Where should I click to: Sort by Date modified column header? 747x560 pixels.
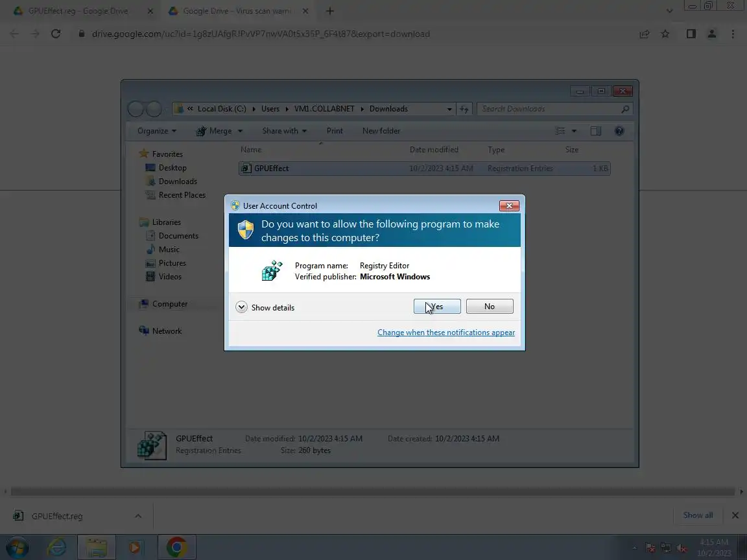[x=434, y=150]
